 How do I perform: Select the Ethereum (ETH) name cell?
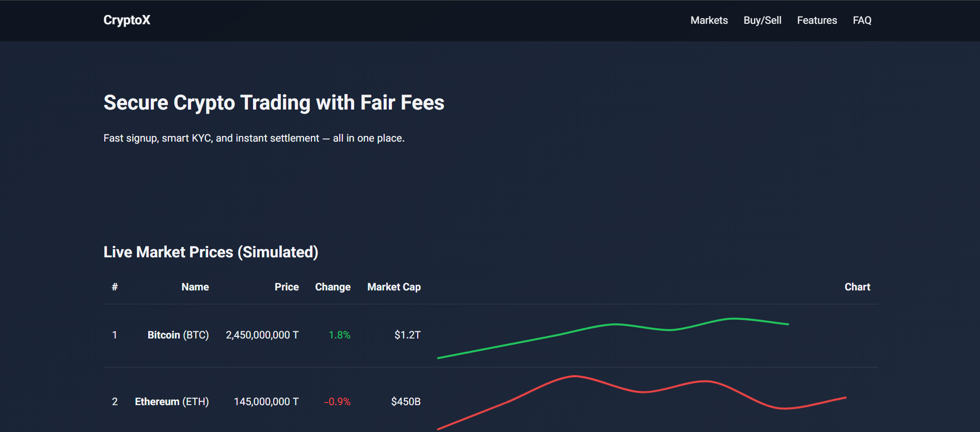pyautogui.click(x=172, y=402)
